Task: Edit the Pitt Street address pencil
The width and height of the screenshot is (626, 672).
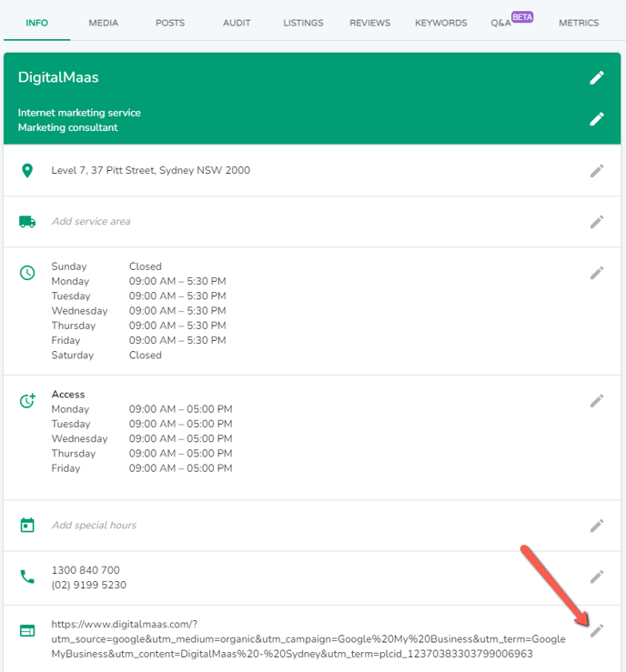Action: [x=596, y=171]
